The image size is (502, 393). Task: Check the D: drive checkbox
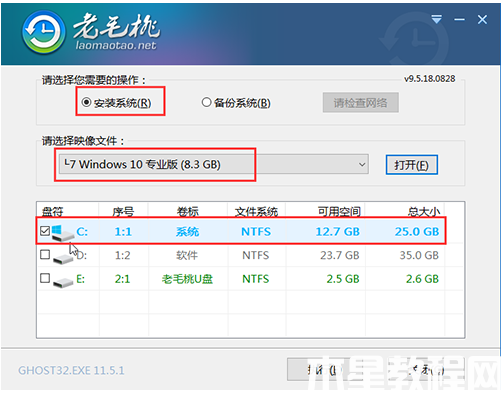(x=45, y=254)
